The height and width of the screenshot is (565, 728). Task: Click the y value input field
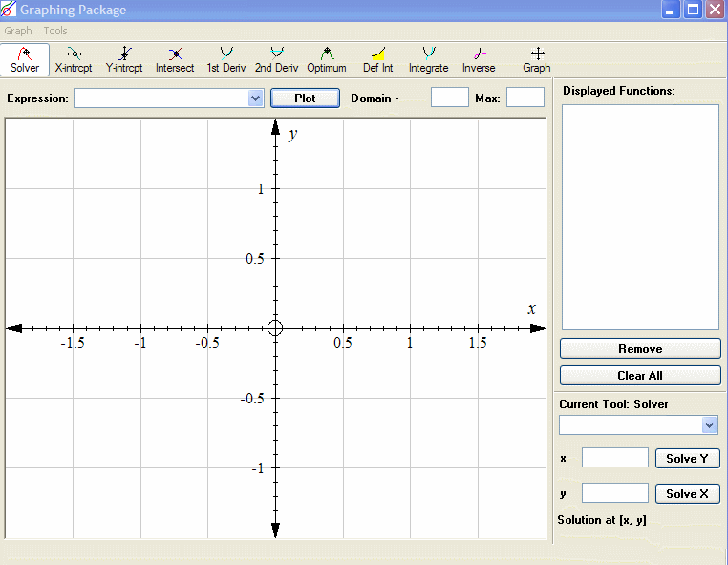tap(614, 493)
